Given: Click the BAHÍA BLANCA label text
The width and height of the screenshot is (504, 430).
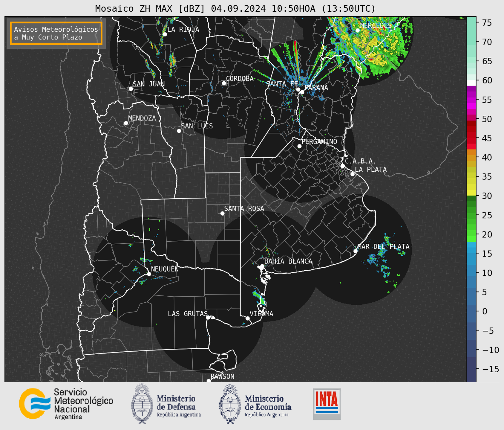Looking at the screenshot, I should coord(288,261).
